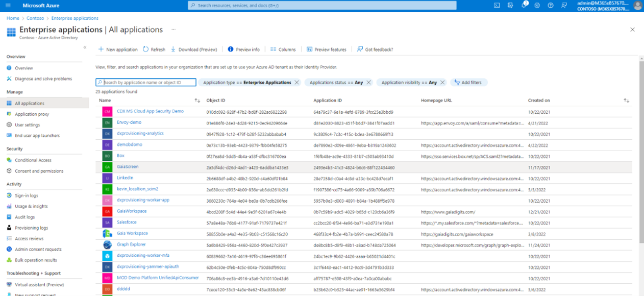Image resolution: width=644 pixels, height=296 pixels.
Task: Open the top bar Feedback icon
Action: tap(564, 6)
